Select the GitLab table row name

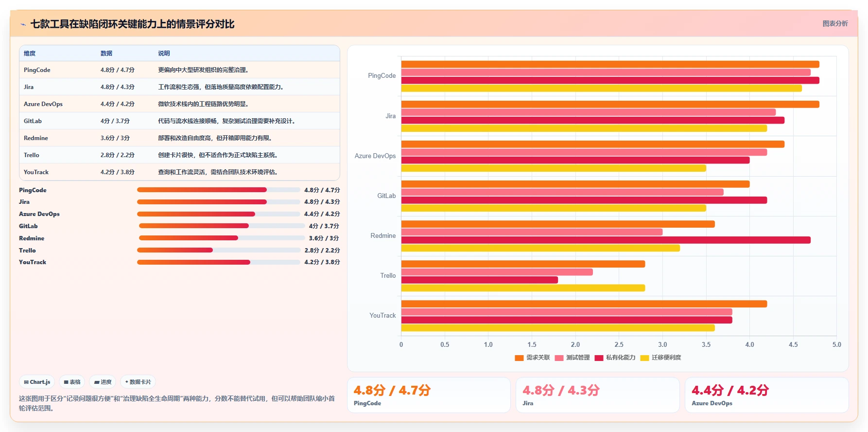pos(33,121)
